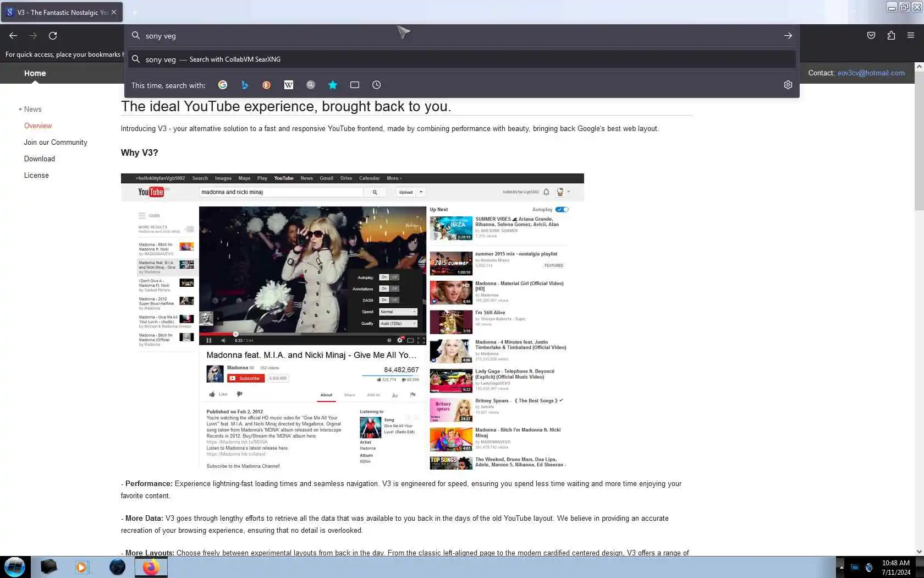Viewport: 924px width, 578px height.
Task: Search this time in Bookmarks
Action: pyautogui.click(x=333, y=85)
